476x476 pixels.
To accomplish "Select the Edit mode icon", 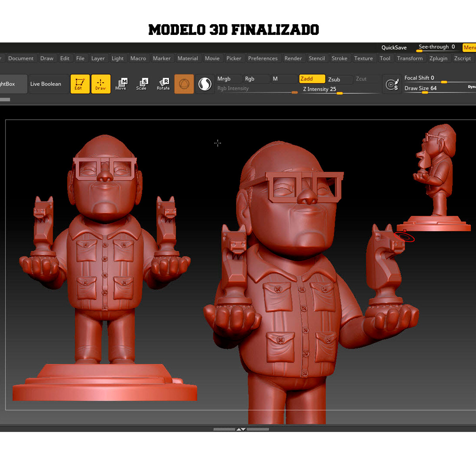I will click(x=80, y=84).
